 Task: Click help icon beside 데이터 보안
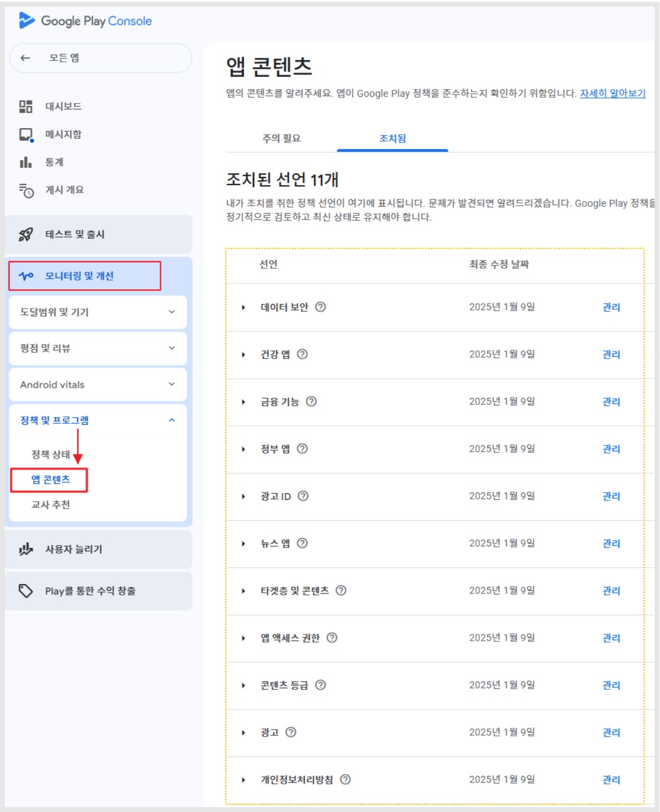point(321,307)
